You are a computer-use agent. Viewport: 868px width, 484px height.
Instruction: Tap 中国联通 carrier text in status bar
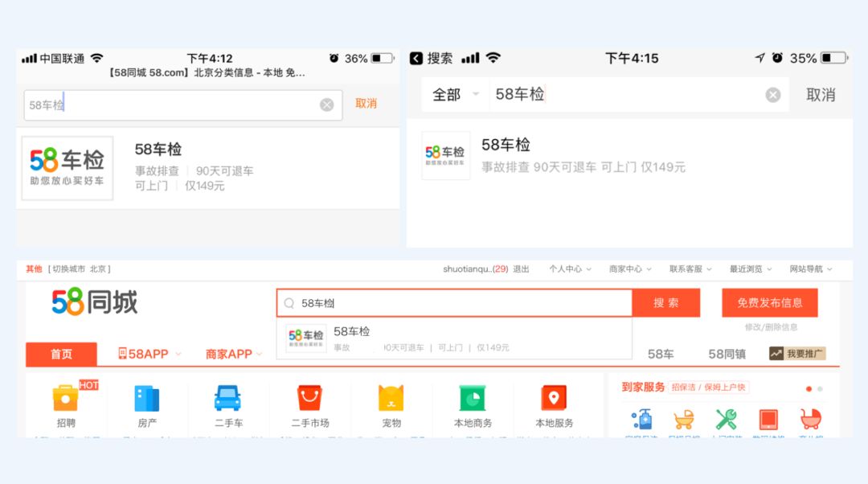[x=62, y=58]
